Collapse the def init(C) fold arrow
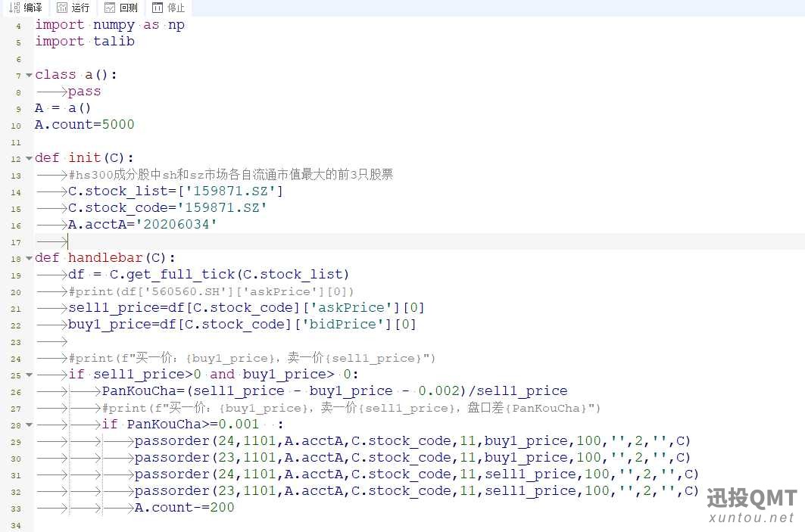 pyautogui.click(x=30, y=158)
